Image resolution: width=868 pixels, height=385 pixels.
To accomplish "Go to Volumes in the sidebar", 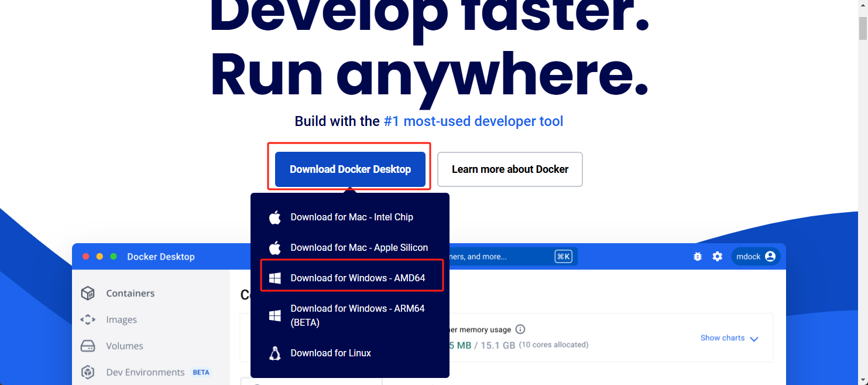I will [124, 346].
